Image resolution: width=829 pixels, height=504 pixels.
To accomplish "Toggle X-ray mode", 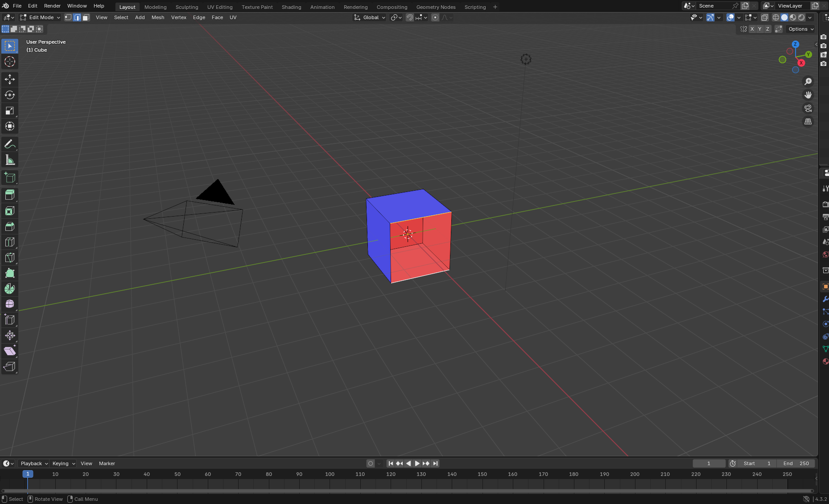I will (x=765, y=17).
